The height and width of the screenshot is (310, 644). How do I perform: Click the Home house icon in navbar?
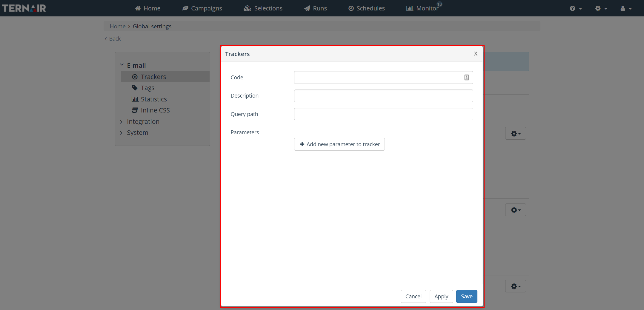pyautogui.click(x=138, y=8)
